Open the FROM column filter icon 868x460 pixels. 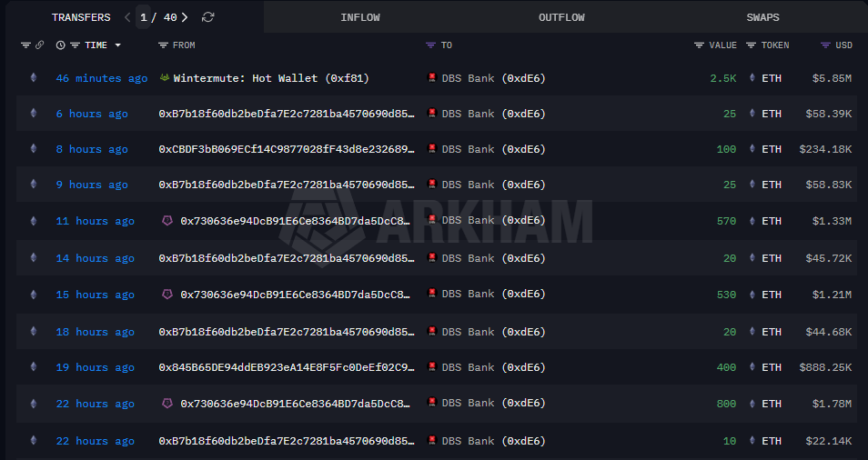163,45
